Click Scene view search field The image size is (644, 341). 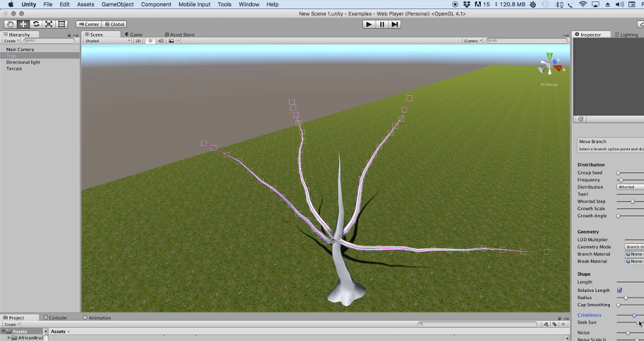click(x=527, y=41)
